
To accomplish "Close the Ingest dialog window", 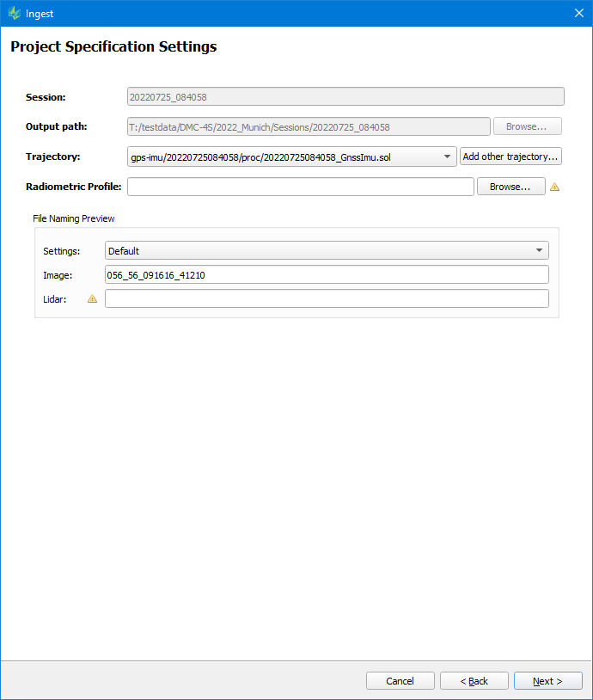I will coord(578,13).
